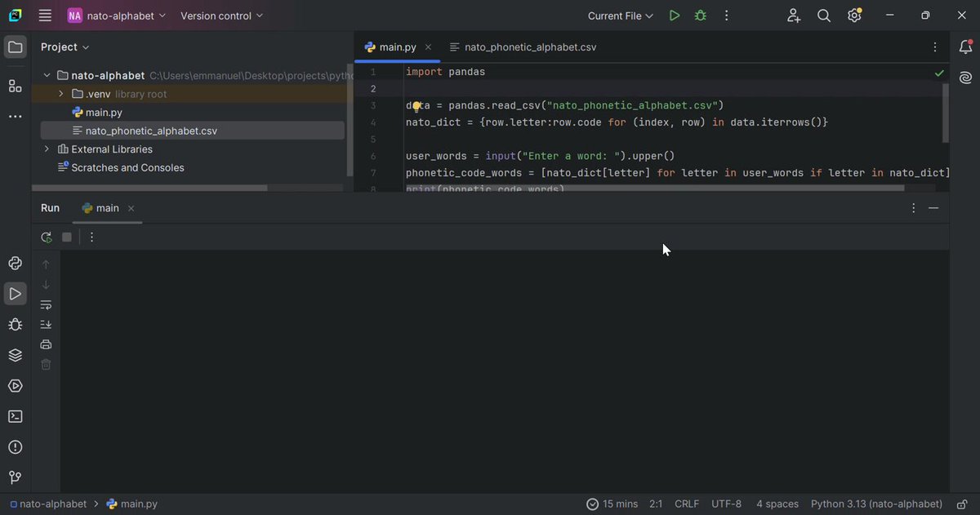The height and width of the screenshot is (515, 980).
Task: Select the Run tool window label
Action: (51, 208)
